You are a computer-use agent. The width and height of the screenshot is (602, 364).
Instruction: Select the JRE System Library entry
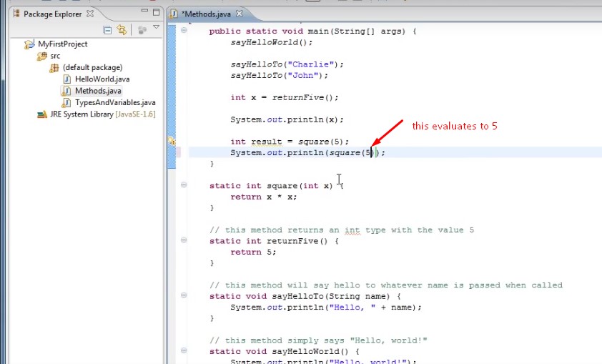[96, 114]
